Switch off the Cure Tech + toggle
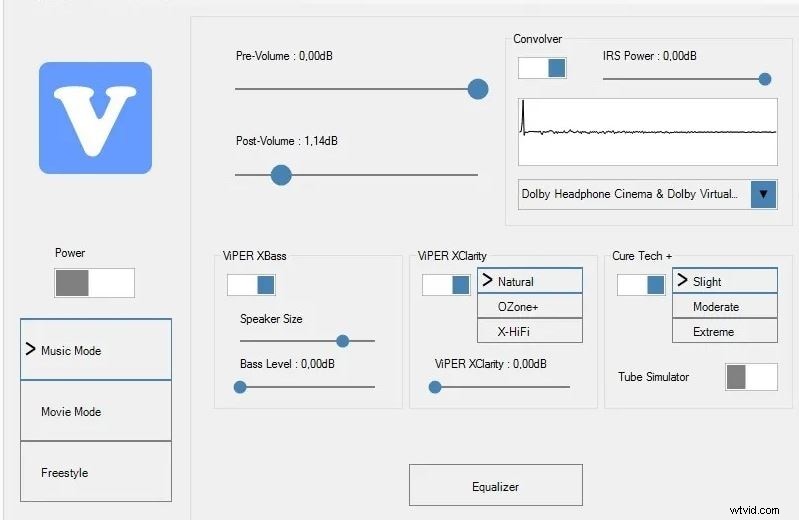799x520 pixels. tap(641, 284)
